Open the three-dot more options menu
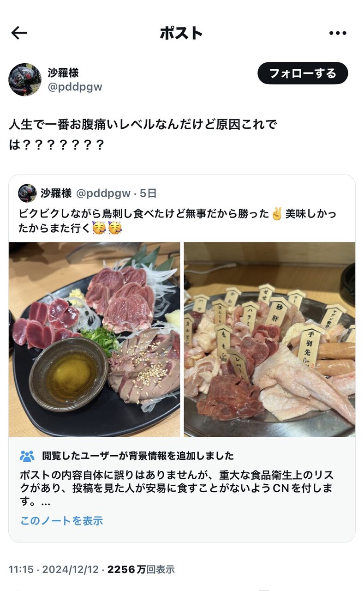The image size is (364, 591). tap(337, 33)
